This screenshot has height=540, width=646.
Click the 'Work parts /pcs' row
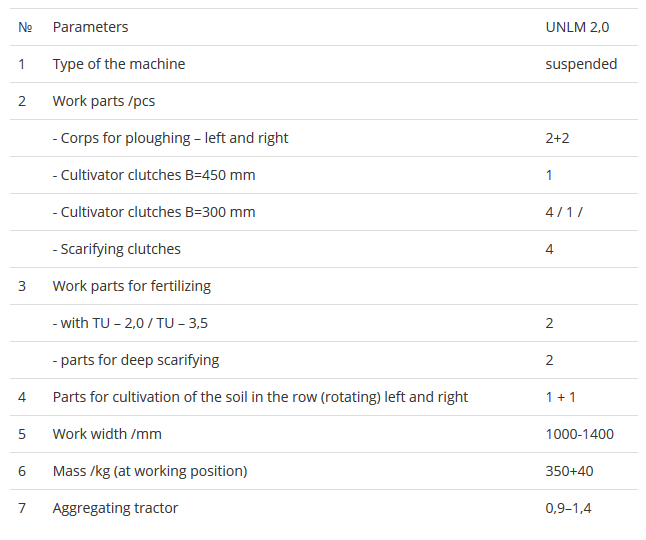tap(104, 101)
